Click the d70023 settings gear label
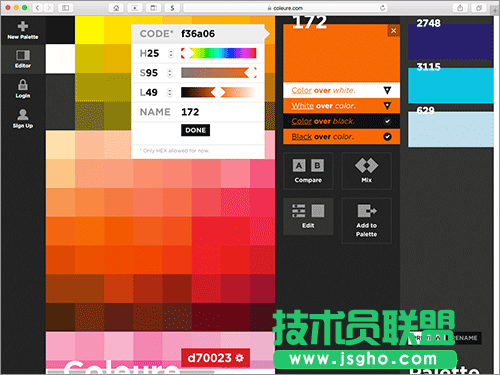Viewport: 500px width, 375px height. point(216,358)
